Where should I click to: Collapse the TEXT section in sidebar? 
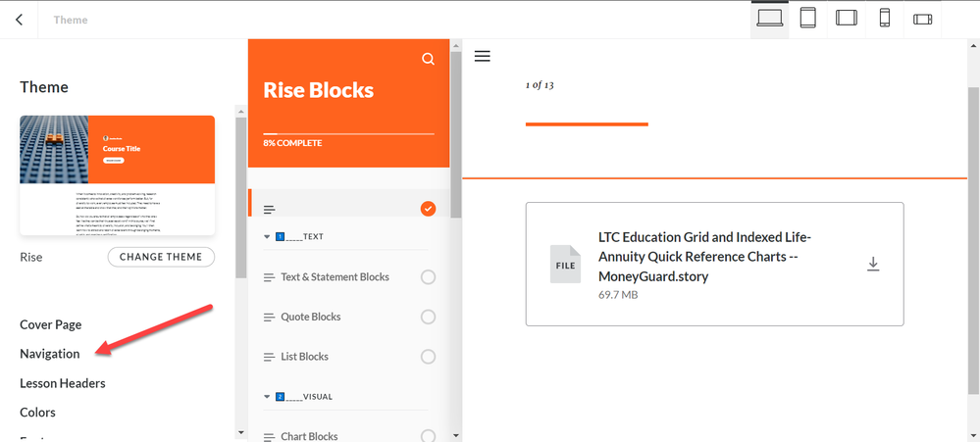tap(268, 237)
